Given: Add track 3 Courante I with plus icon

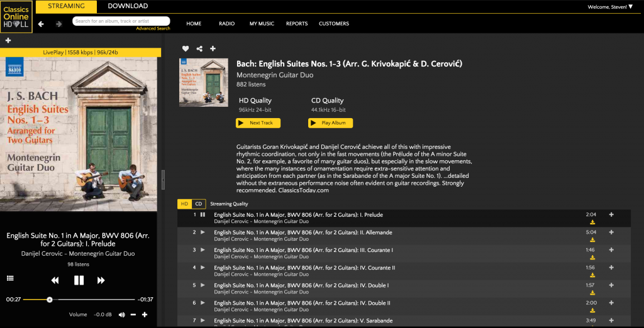Looking at the screenshot, I should pyautogui.click(x=611, y=249).
